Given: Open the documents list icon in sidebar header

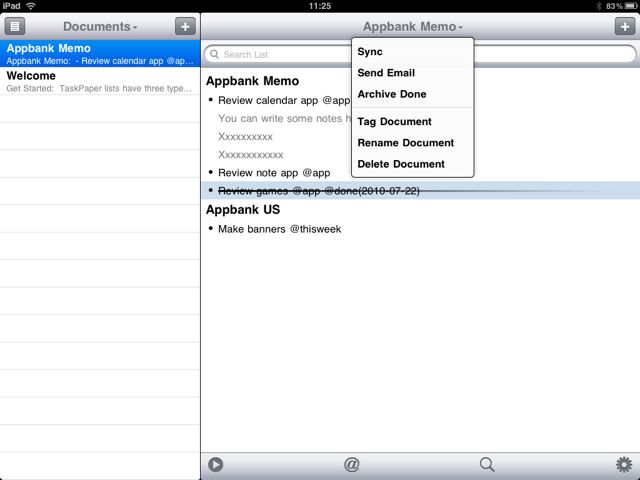Looking at the screenshot, I should [x=15, y=27].
